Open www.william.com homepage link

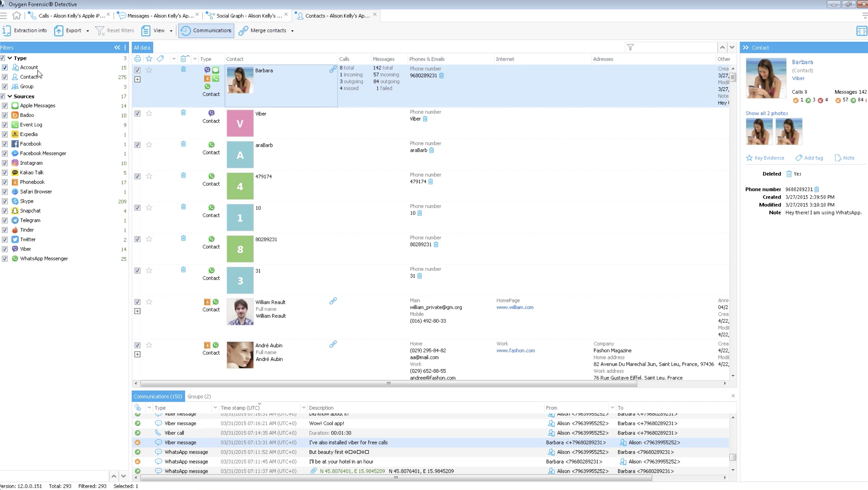tap(514, 307)
